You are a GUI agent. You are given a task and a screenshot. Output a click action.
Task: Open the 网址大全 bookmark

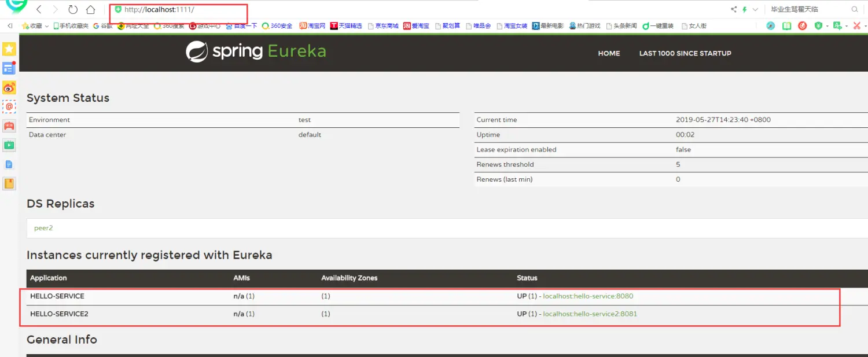click(133, 26)
